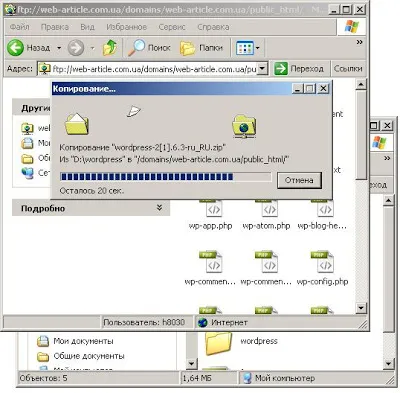Screen dimensions: 400x393
Task: Click the Другие places panel header
Action: (32, 107)
